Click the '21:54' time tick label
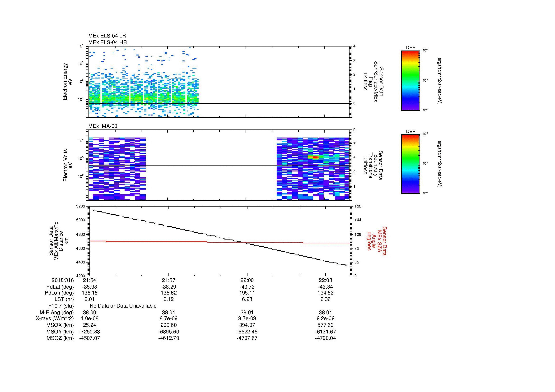555x392 pixels. 89,280
